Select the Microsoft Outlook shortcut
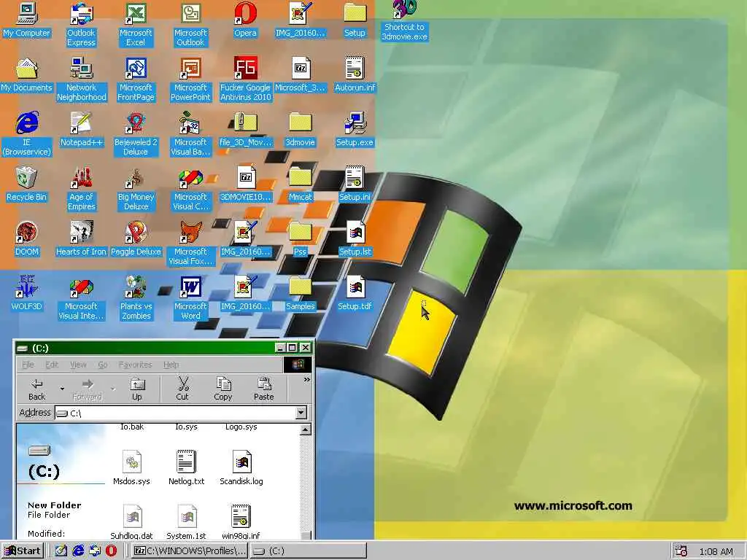The height and width of the screenshot is (560, 747). pyautogui.click(x=190, y=24)
